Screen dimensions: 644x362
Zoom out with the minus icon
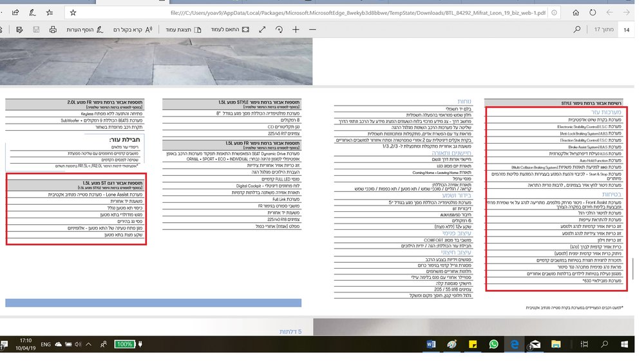pos(312,30)
